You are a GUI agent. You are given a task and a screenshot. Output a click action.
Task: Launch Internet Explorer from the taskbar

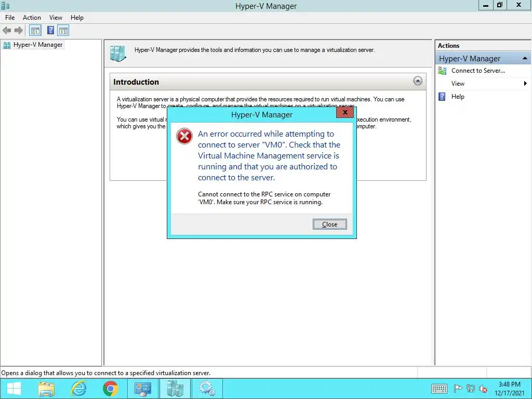pos(78,389)
